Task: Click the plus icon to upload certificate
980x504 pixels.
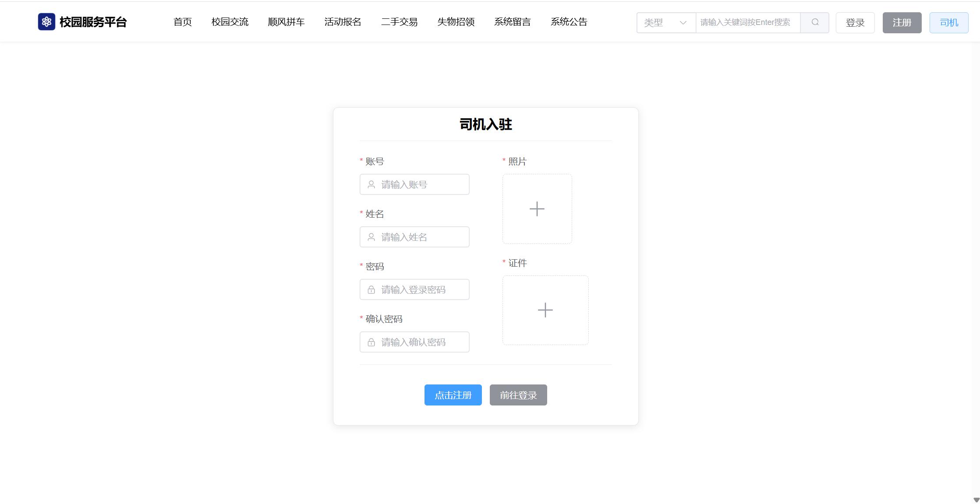Action: (545, 310)
